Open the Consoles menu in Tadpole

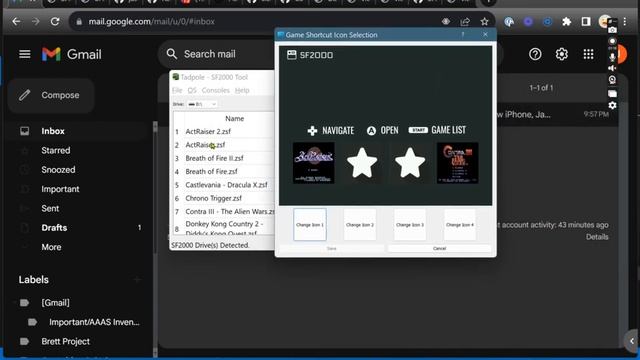click(x=216, y=90)
